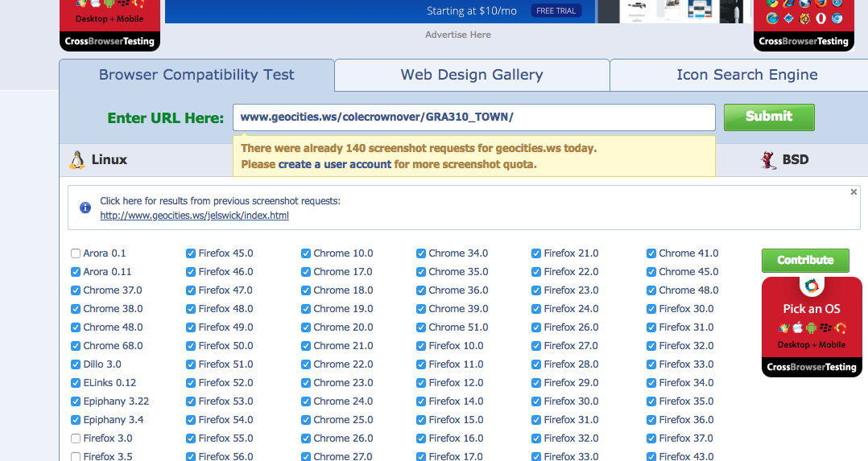The image size is (868, 461).
Task: Click the green Submit button
Action: pos(769,117)
